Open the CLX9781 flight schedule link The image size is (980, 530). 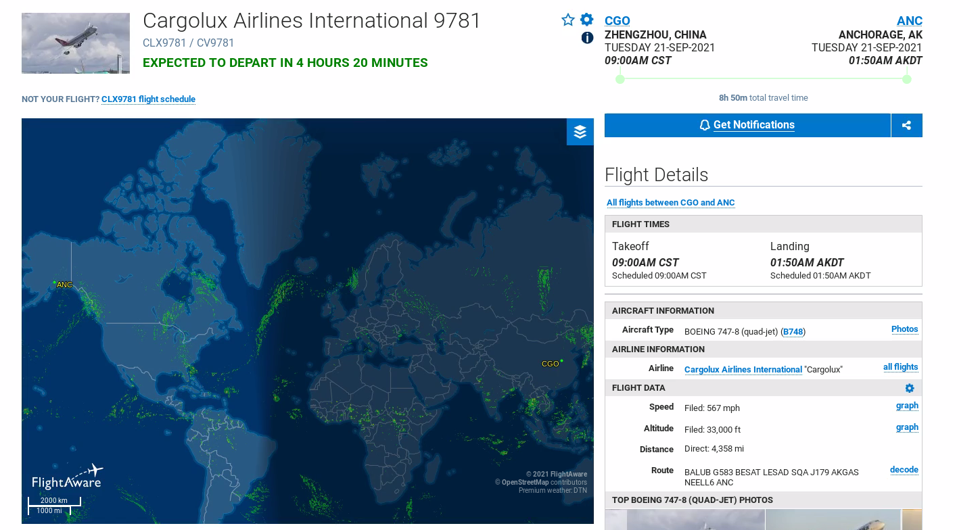(x=148, y=99)
